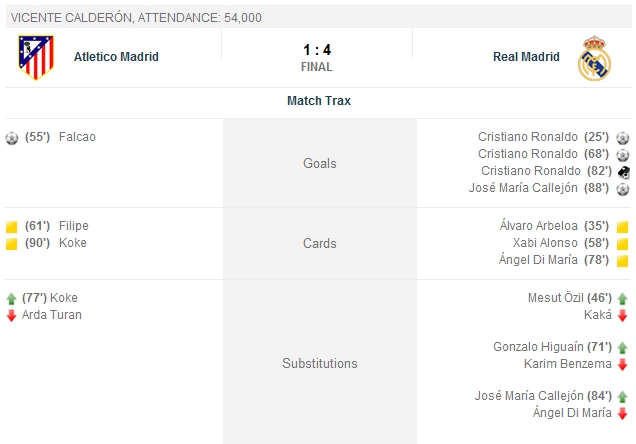This screenshot has height=444, width=636.
Task: Click Gonzalo Higuaín in substitutions list
Action: click(536, 347)
